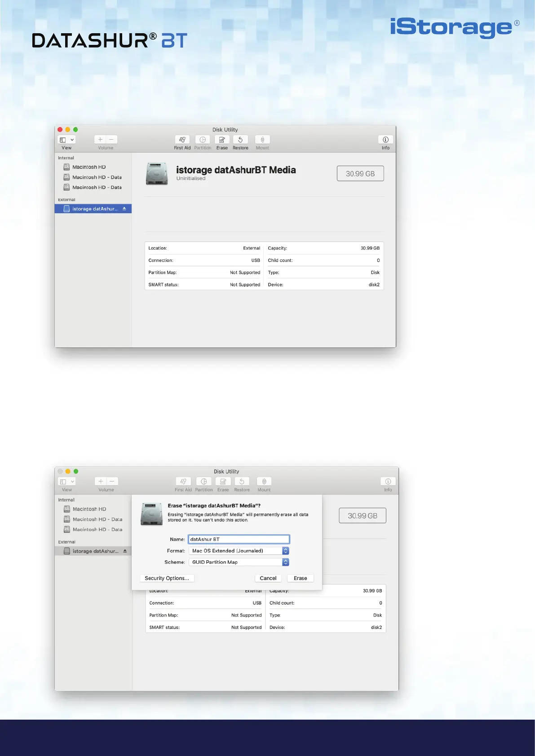Remove volume with minus button in upper window
The image size is (535, 756).
click(111, 140)
